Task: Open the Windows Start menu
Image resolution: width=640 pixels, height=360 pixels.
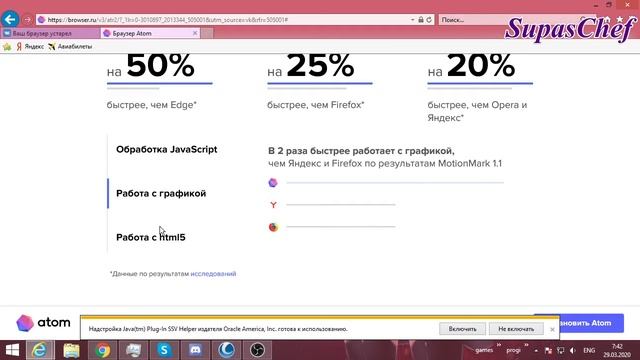Action: (12, 350)
